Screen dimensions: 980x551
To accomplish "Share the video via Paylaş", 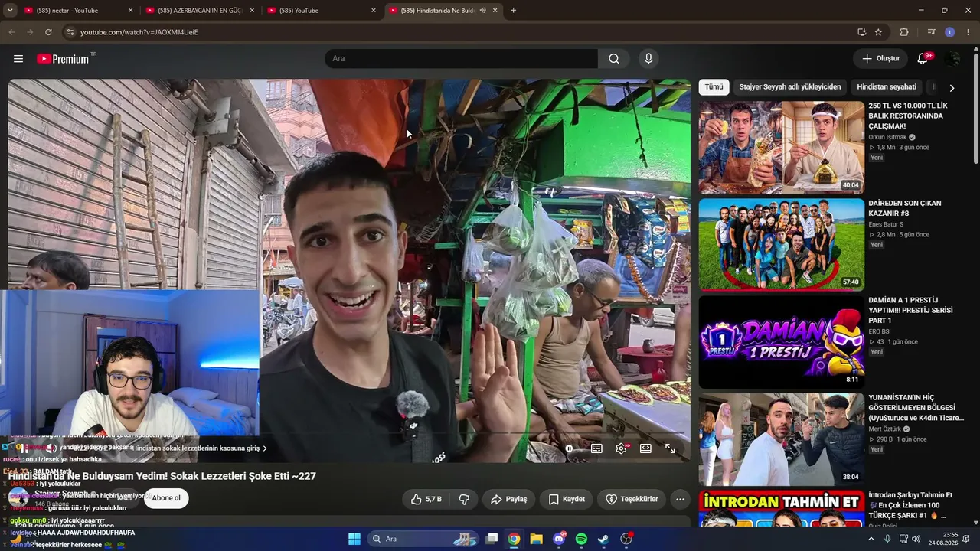I will pyautogui.click(x=509, y=499).
